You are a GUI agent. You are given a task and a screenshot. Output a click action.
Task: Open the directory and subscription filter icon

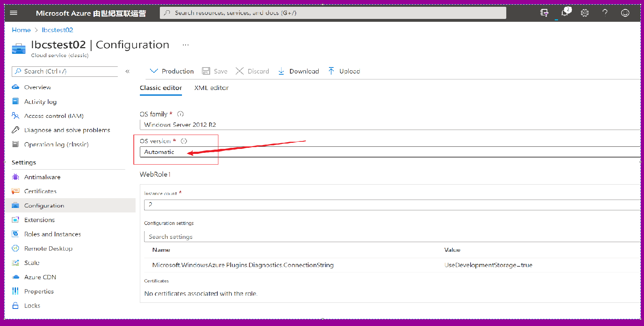544,13
